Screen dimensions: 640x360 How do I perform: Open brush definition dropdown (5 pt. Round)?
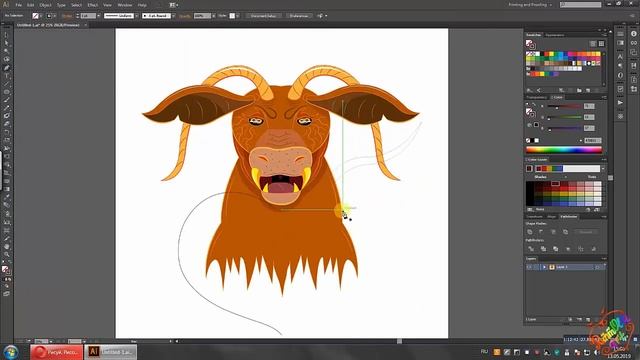coord(173,16)
